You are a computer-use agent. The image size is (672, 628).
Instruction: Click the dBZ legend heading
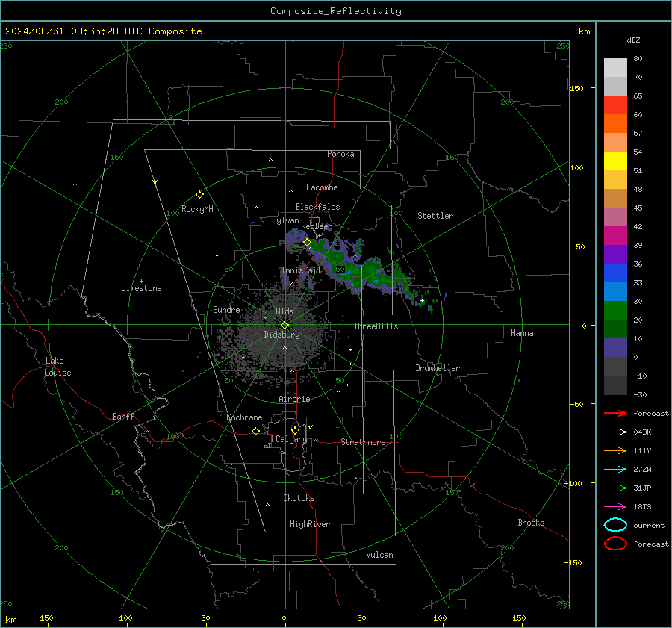click(x=633, y=40)
